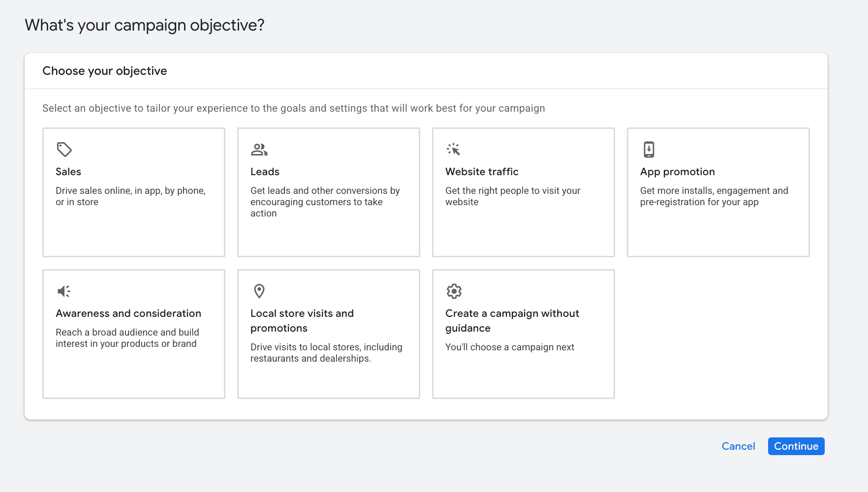The width and height of the screenshot is (868, 492).
Task: Click the Leads people icon
Action: 259,149
